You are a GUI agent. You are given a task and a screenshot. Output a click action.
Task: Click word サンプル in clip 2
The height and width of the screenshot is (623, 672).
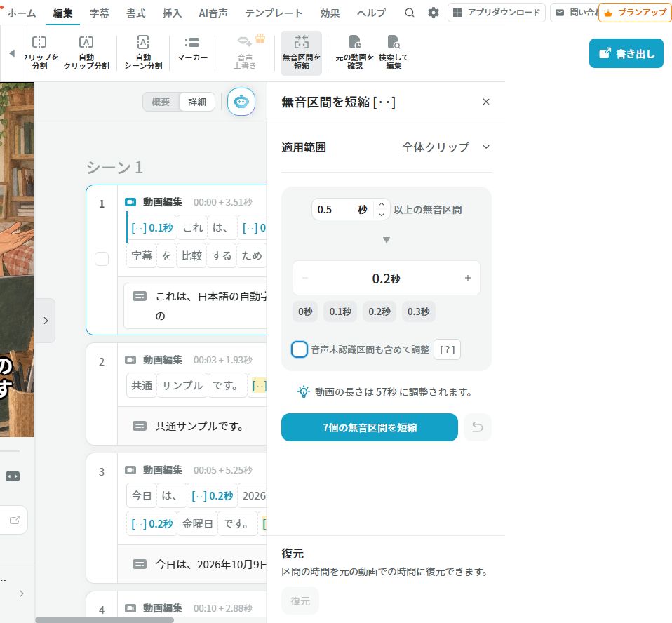click(182, 385)
